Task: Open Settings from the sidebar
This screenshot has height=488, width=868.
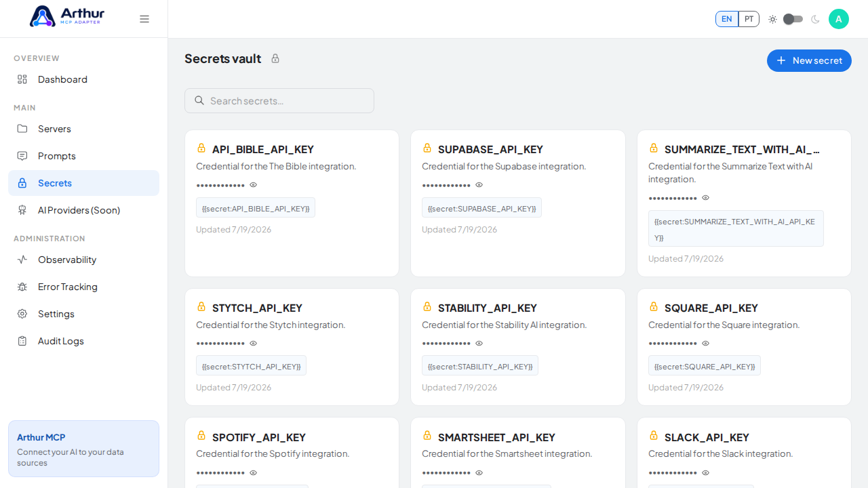Action: 83,314
